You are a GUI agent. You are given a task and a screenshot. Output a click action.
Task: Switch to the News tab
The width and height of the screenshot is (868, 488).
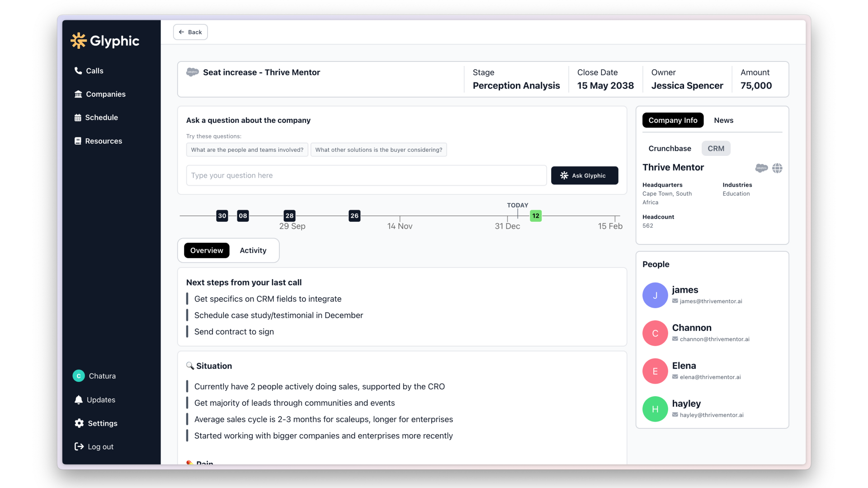[723, 120]
